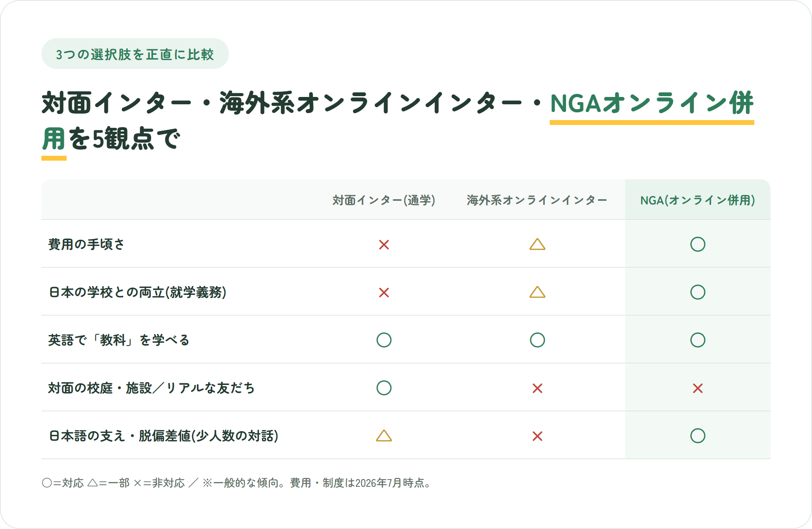
Task: Click the 対面インター(通学) column header
Action: [x=384, y=200]
